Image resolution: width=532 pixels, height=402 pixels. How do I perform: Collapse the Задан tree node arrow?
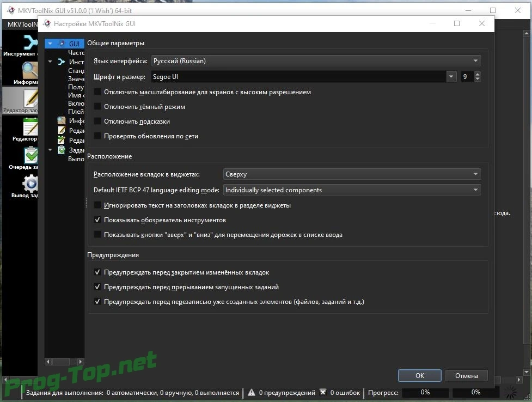coord(50,150)
